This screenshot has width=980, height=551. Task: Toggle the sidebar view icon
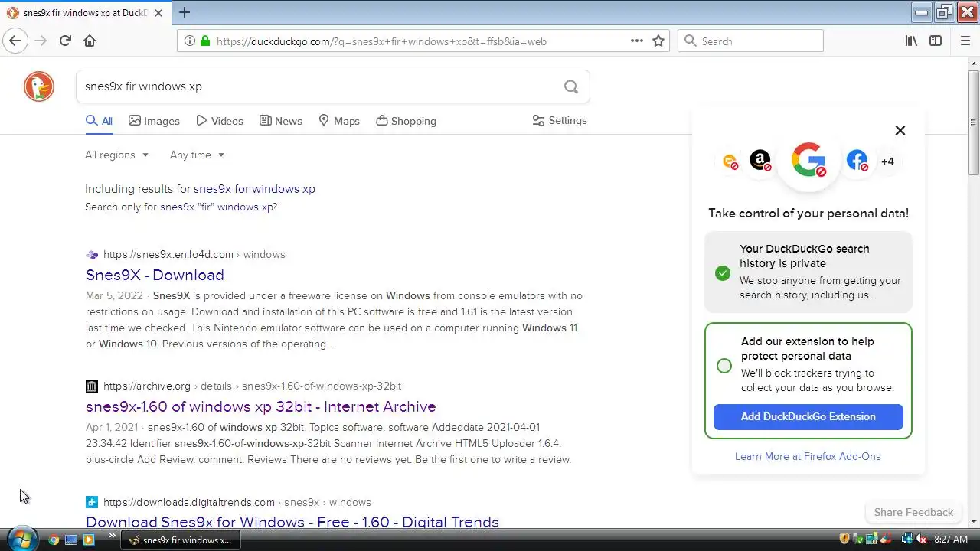click(x=936, y=41)
